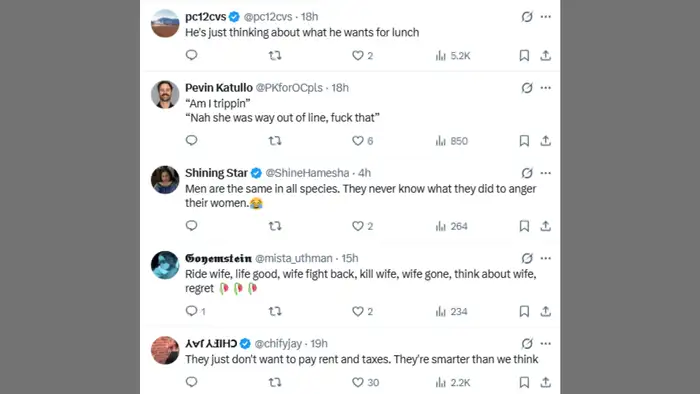
Task: Bookmark the Shining Star tweet
Action: [524, 226]
